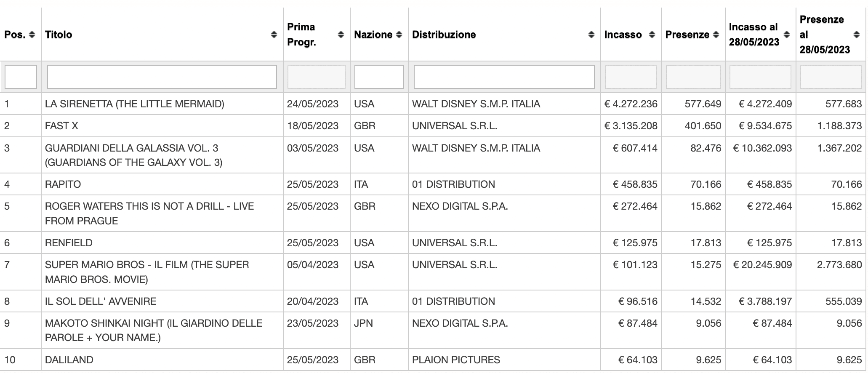Click the Nazione header label
The image size is (868, 373).
(x=373, y=35)
